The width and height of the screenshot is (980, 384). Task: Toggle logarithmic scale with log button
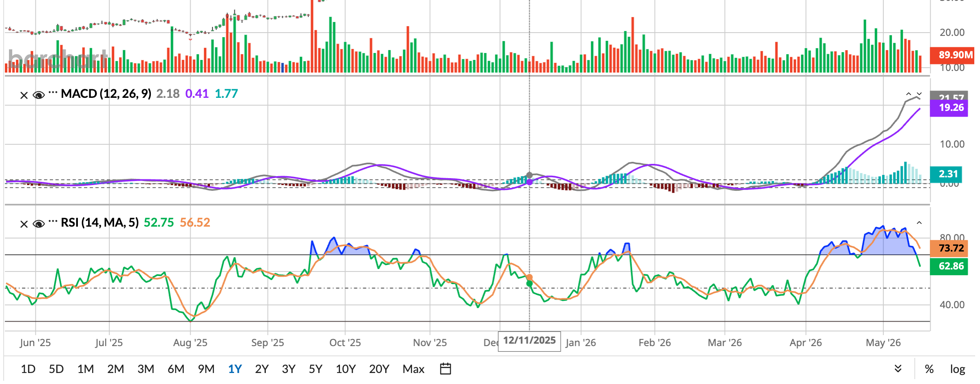tap(958, 369)
